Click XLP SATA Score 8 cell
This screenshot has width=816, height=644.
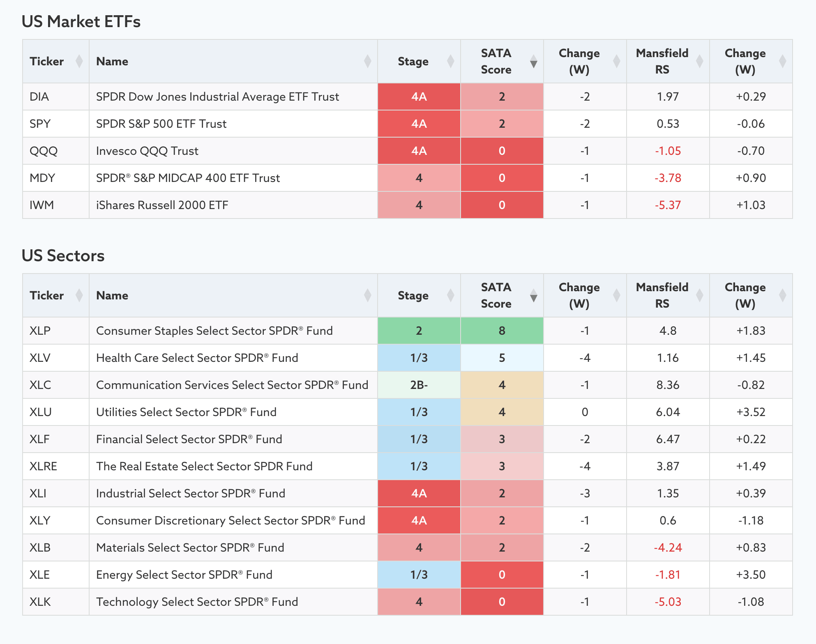click(x=502, y=331)
